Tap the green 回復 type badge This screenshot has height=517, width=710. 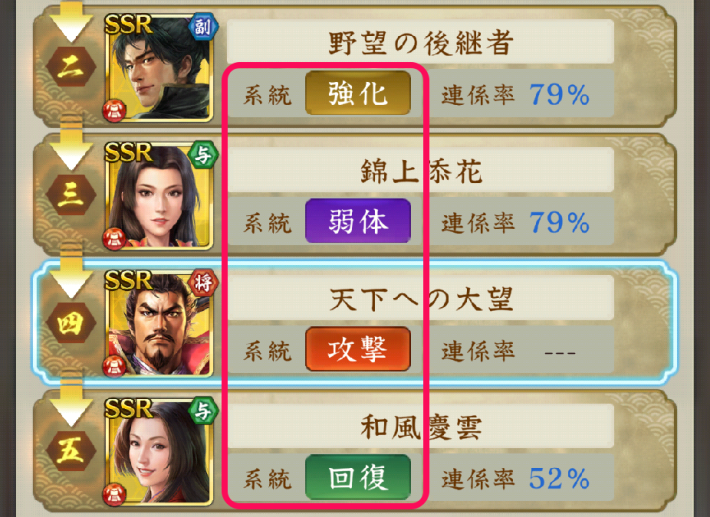coord(358,477)
